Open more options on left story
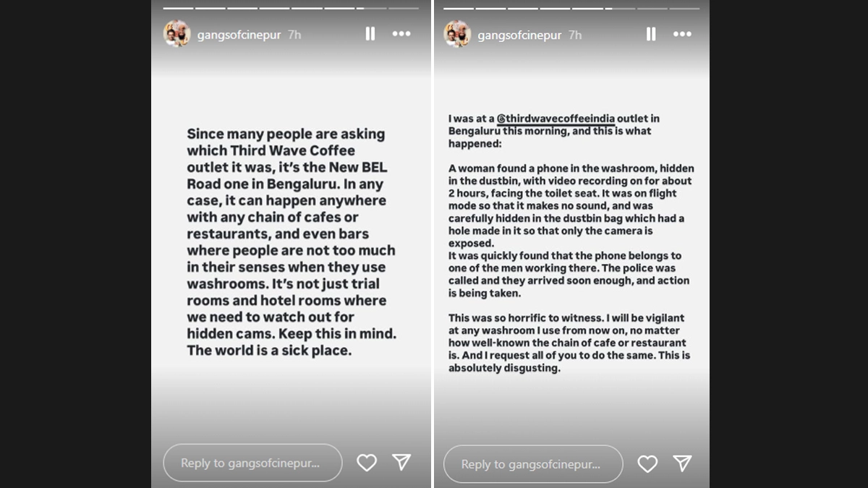The height and width of the screenshot is (488, 868). [401, 34]
